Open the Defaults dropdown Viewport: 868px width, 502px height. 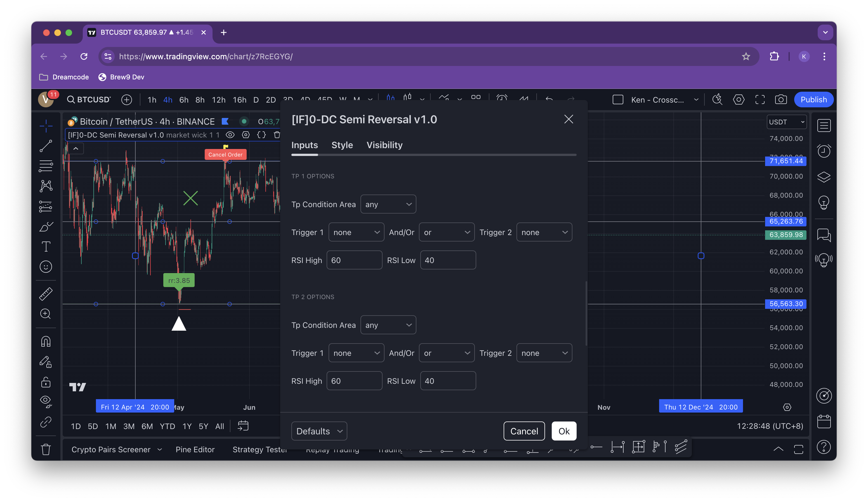(x=319, y=431)
